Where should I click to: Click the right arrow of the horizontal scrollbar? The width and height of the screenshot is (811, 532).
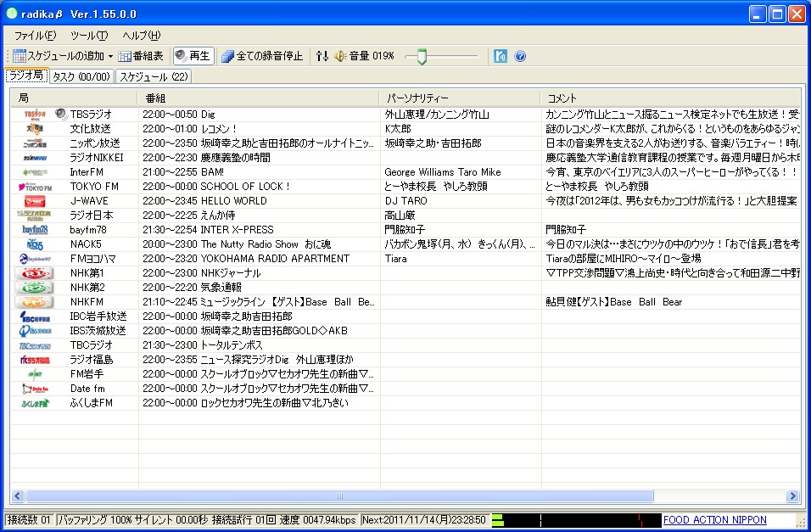(x=792, y=496)
